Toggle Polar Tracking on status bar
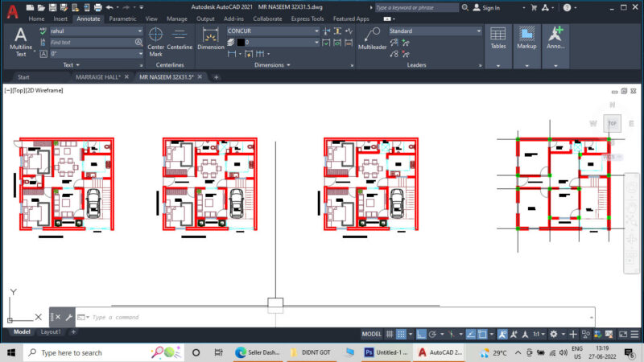This screenshot has height=362, width=644. click(432, 334)
